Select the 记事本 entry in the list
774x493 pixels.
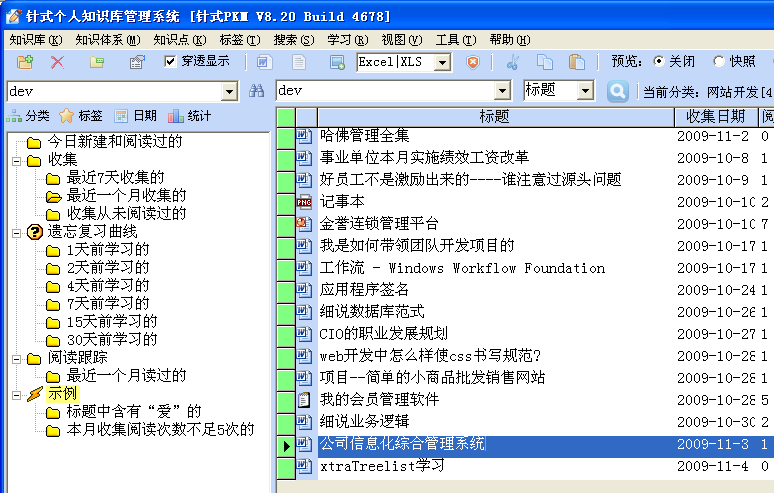[x=342, y=201]
